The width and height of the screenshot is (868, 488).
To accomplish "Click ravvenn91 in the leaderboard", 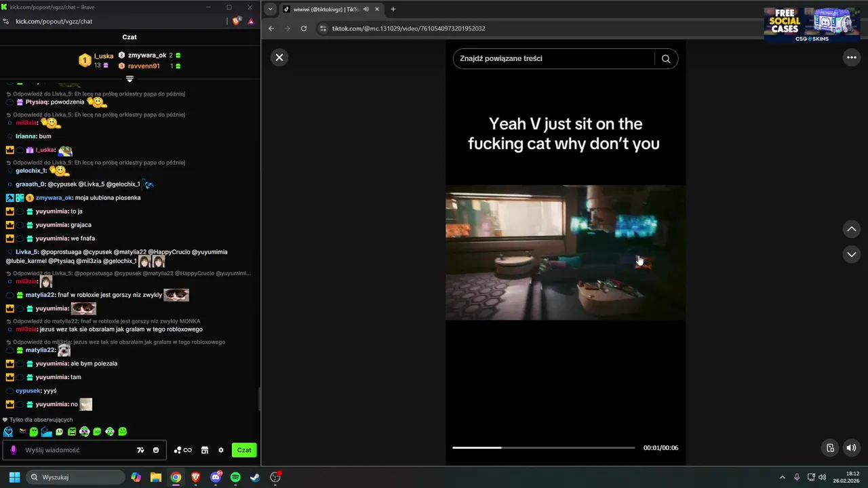I will pos(144,66).
